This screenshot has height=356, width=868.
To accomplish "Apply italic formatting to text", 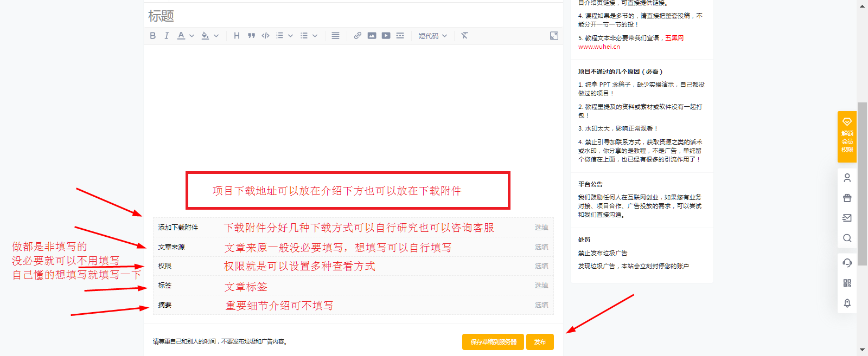I will [x=167, y=36].
